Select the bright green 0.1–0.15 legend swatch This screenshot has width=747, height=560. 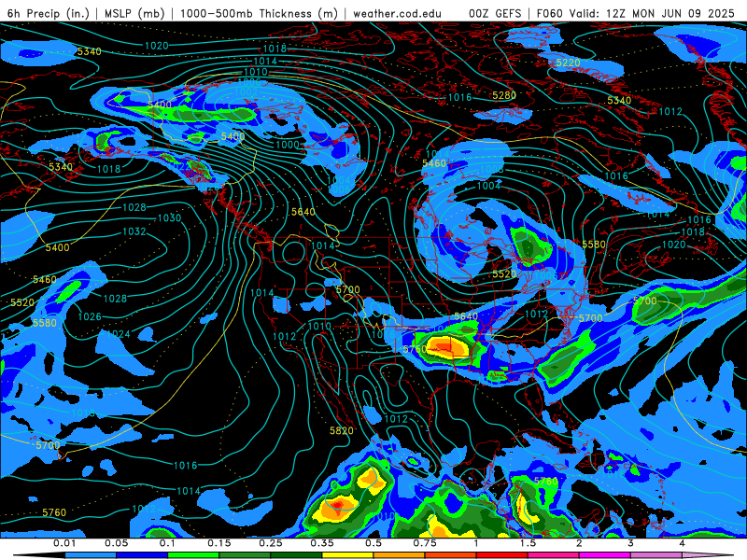194,555
